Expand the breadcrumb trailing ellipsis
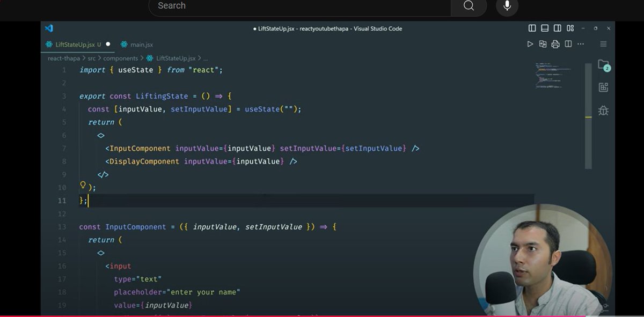The image size is (644, 317). [206, 58]
